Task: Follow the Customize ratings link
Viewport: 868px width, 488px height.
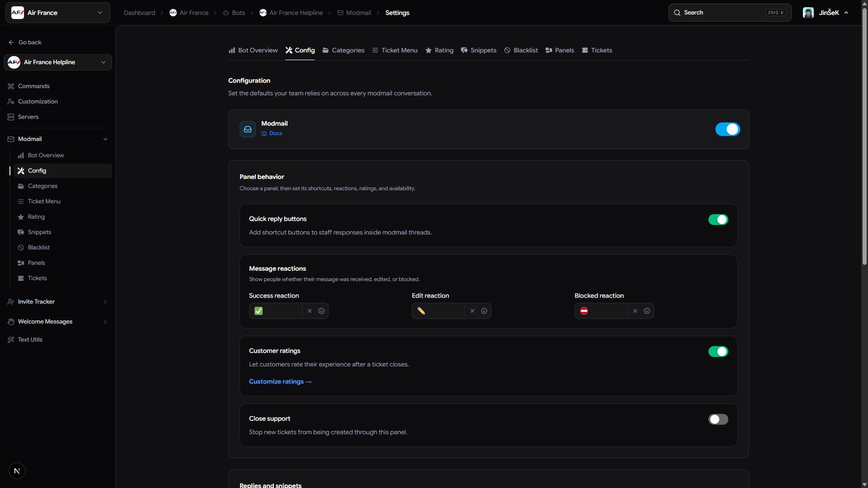Action: [280, 382]
